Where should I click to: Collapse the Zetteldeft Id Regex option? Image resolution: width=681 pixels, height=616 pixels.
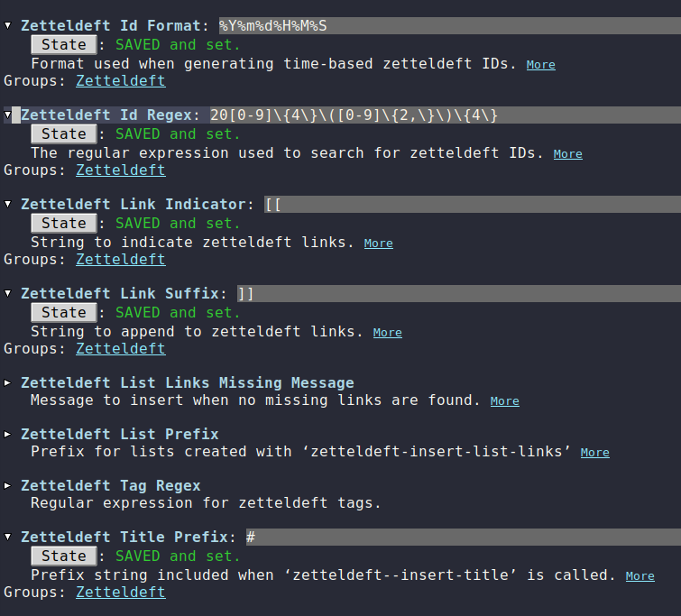pos(8,115)
